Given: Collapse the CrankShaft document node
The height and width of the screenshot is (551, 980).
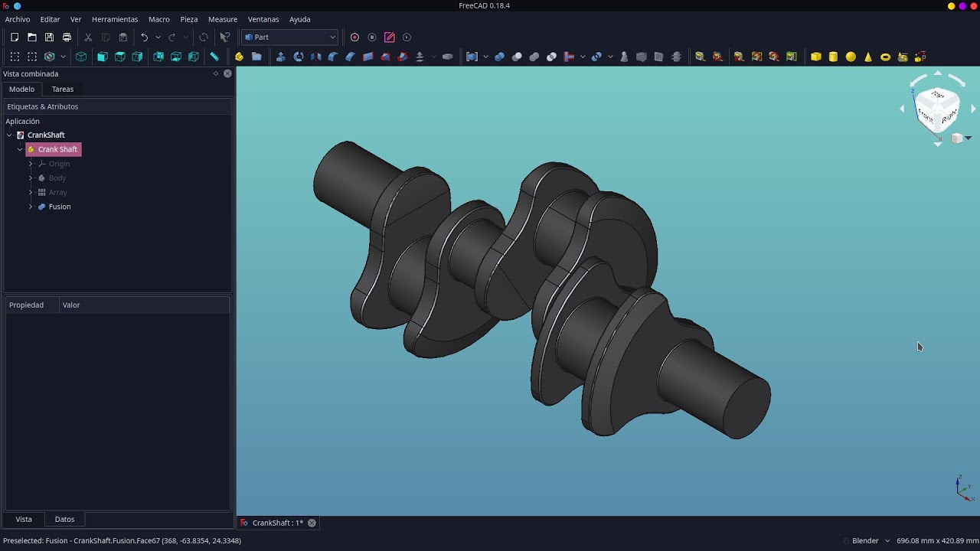Looking at the screenshot, I should click(x=9, y=135).
